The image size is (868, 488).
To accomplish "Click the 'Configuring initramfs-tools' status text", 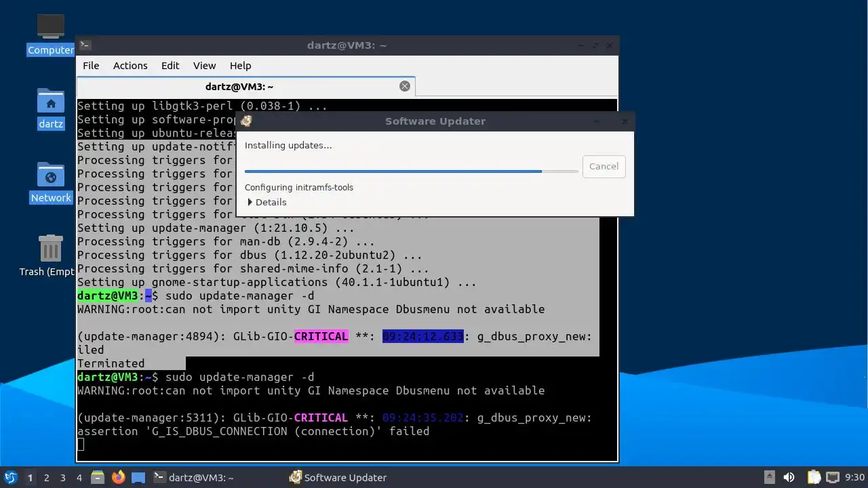I will point(299,187).
